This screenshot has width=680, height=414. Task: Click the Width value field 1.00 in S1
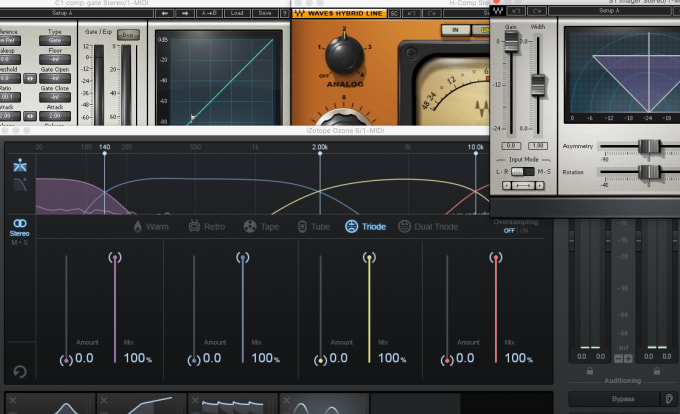(538, 146)
